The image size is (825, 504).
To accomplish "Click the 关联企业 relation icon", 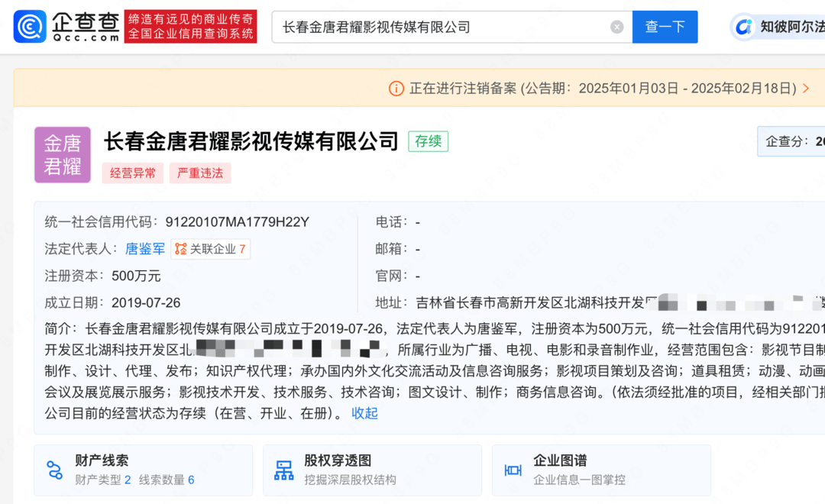I will point(180,249).
